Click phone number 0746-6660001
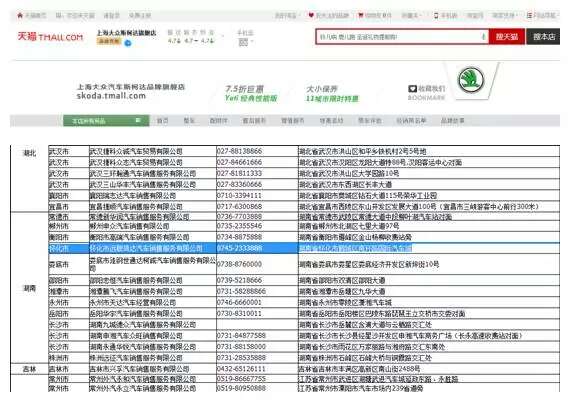This screenshot has width=570, height=402. point(239,302)
